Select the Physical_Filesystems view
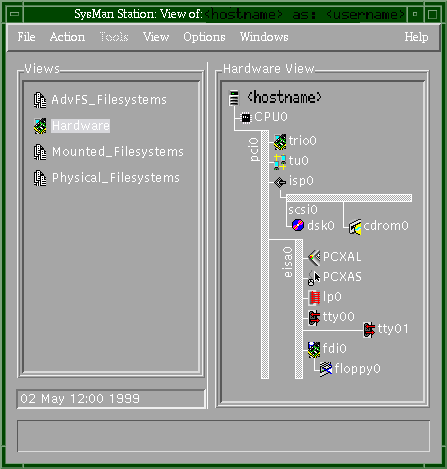447x469 pixels. pyautogui.click(x=106, y=178)
